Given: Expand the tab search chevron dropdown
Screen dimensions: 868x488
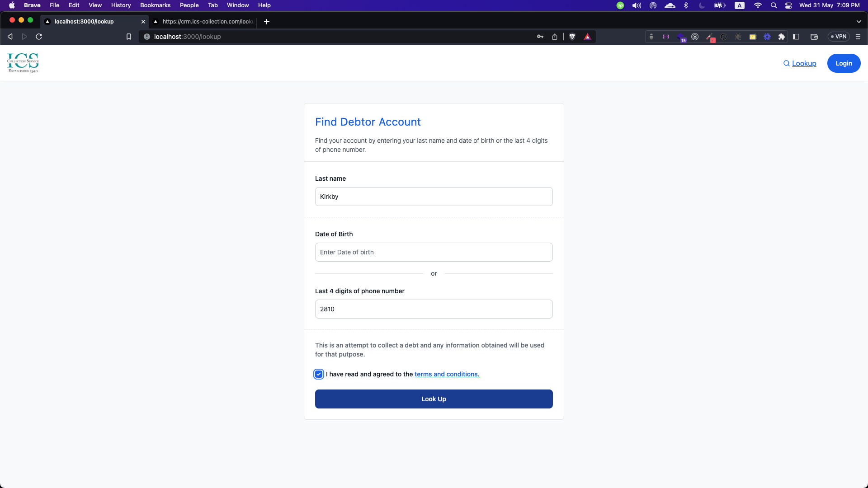Looking at the screenshot, I should tap(859, 22).
